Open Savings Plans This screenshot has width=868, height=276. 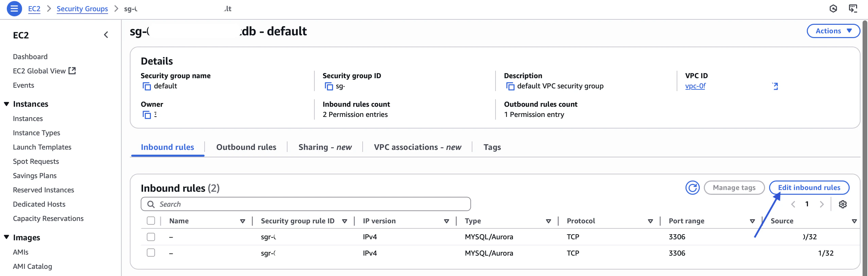(35, 176)
